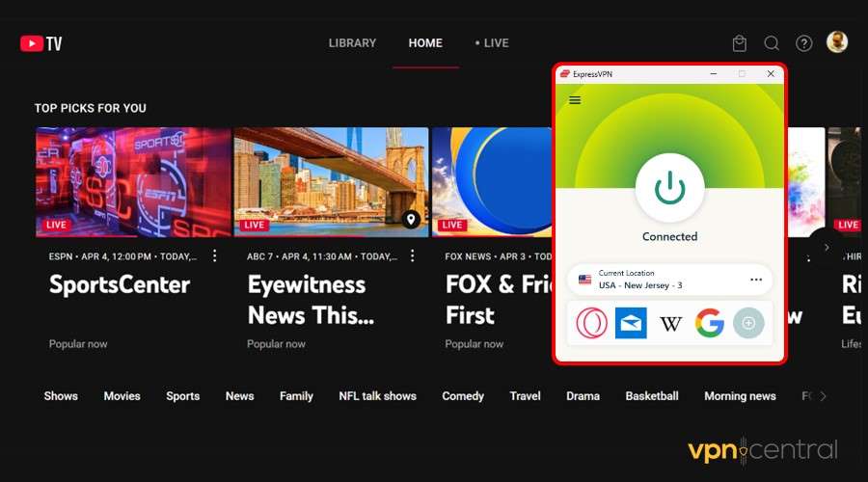Viewport: 868px width, 482px height.
Task: Open the Wikipedia shortcut in ExpressVPN
Action: 670,323
